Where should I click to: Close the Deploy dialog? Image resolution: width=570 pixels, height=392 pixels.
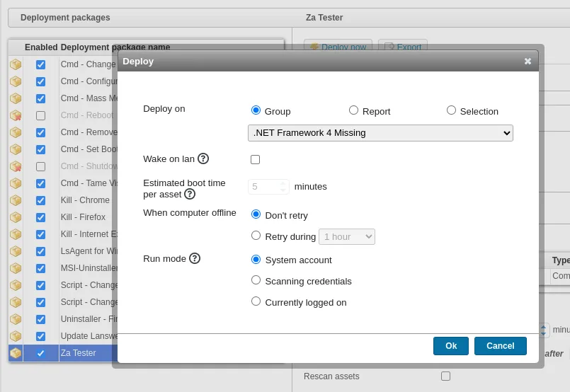(528, 62)
